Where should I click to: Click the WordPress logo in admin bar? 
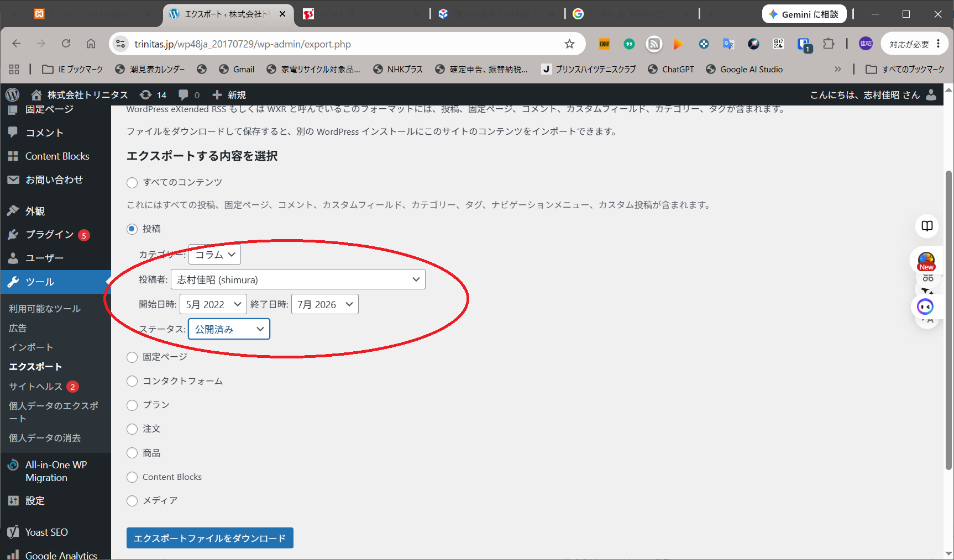[x=12, y=95]
